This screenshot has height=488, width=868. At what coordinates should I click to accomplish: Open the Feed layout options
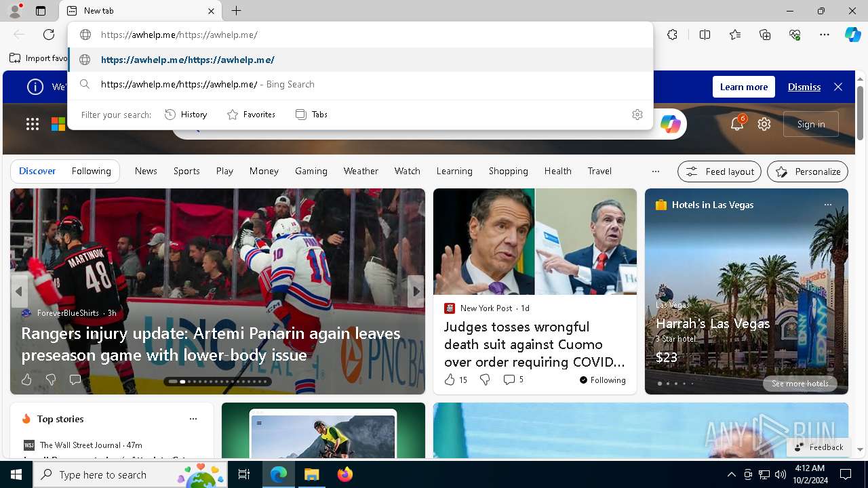point(719,171)
